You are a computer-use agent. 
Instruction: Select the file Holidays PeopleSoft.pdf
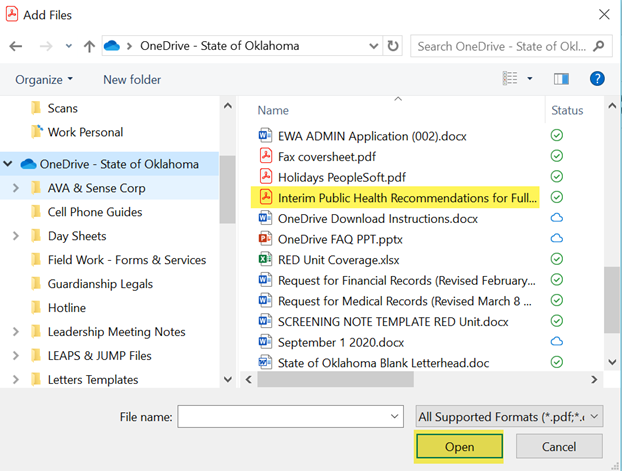tap(342, 177)
